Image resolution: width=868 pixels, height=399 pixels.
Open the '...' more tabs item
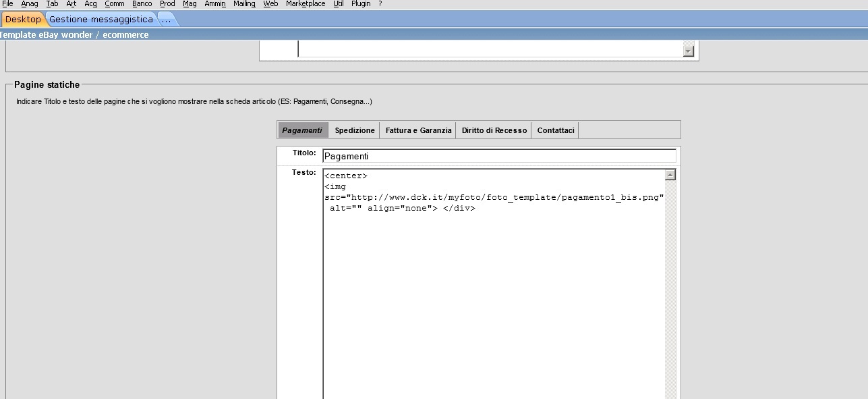click(167, 19)
